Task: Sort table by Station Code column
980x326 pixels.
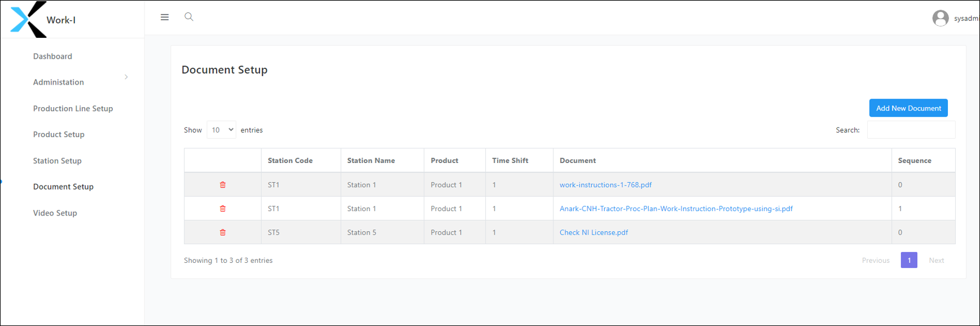Action: pyautogui.click(x=290, y=161)
